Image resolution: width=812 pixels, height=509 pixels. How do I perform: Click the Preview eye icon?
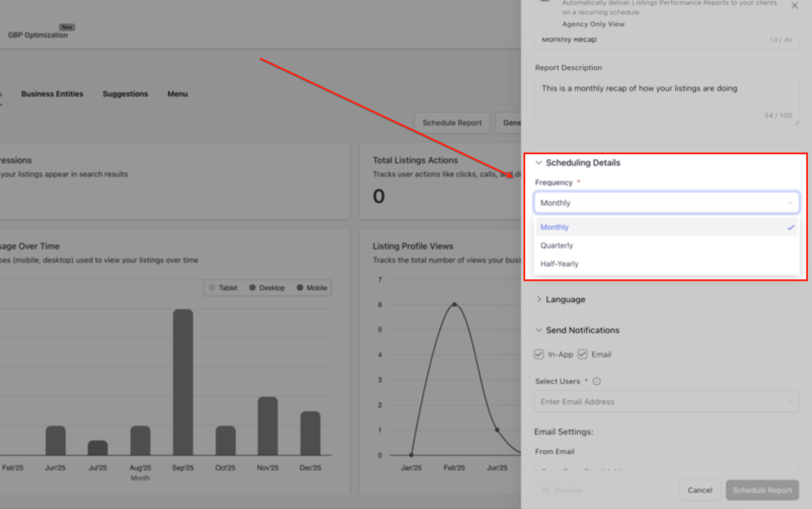pos(546,490)
